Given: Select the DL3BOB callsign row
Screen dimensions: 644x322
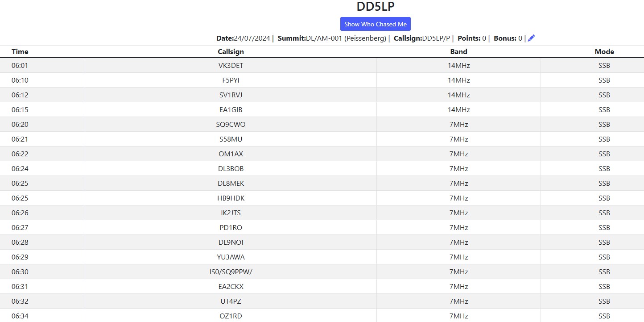Looking at the screenshot, I should [x=231, y=169].
